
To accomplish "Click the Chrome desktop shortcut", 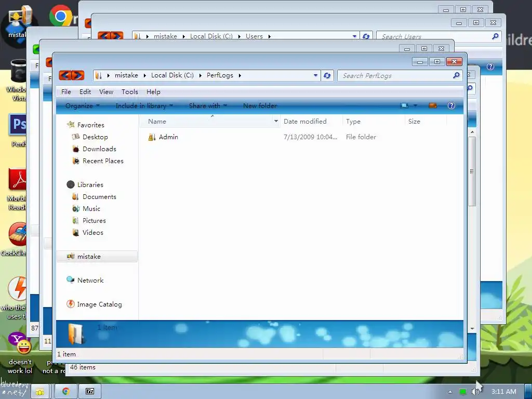I will coord(61,15).
